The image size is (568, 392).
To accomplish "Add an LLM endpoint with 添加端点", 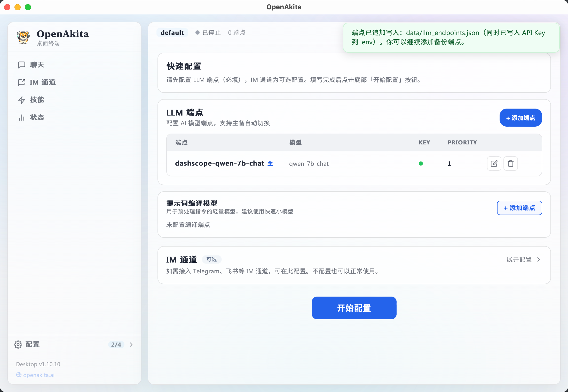I will (x=520, y=118).
